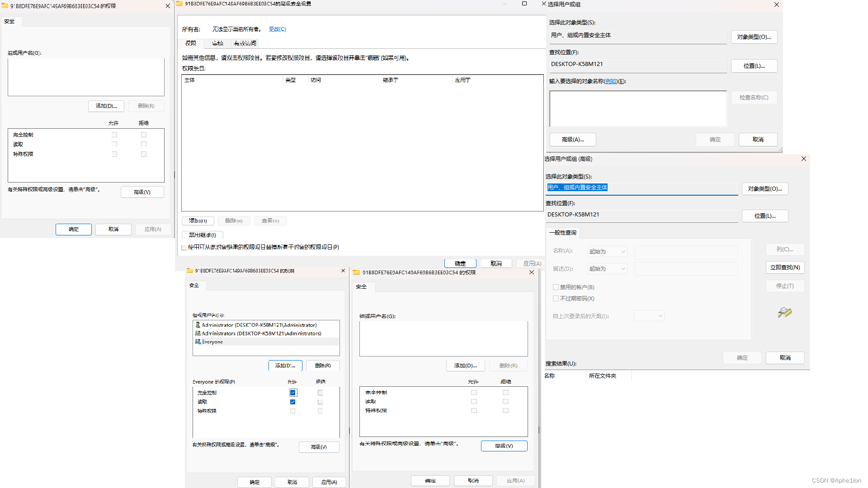Screen dimensions: 868x488
Task: Click the 访问 column header
Action: (x=344, y=80)
